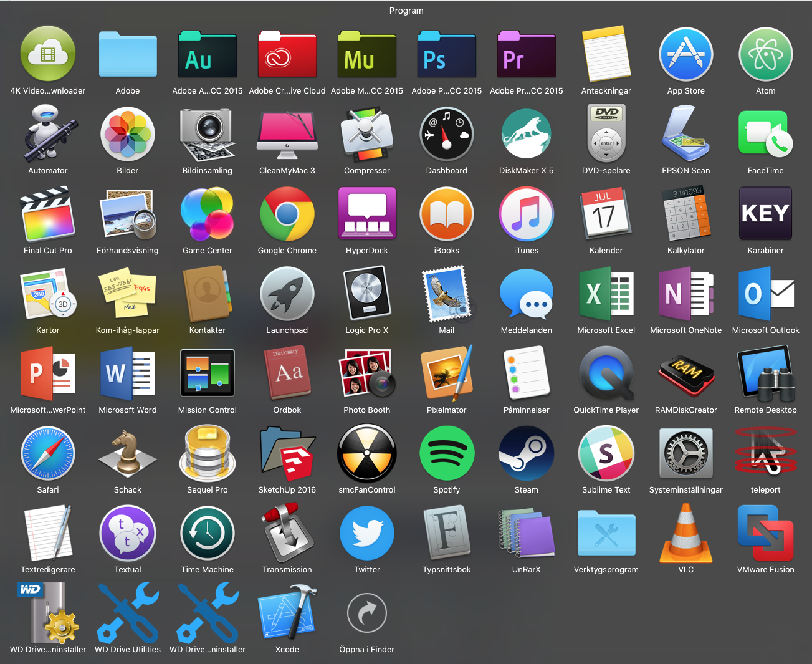812x664 pixels.
Task: Open Kalender app
Action: (x=606, y=213)
